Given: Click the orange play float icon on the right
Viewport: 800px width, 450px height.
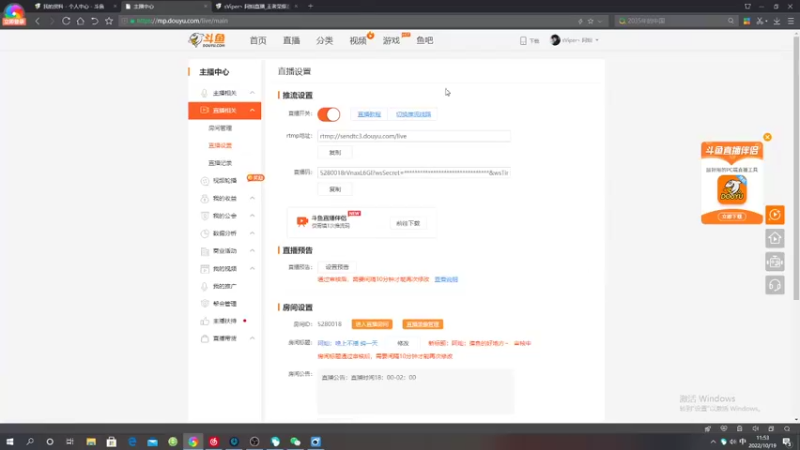Looking at the screenshot, I should click(774, 215).
